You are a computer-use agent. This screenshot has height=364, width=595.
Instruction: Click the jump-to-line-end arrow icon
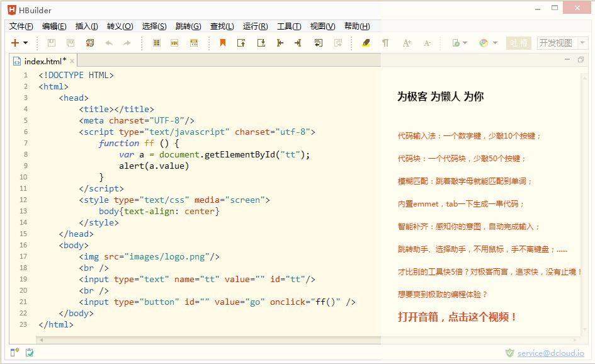(x=298, y=43)
